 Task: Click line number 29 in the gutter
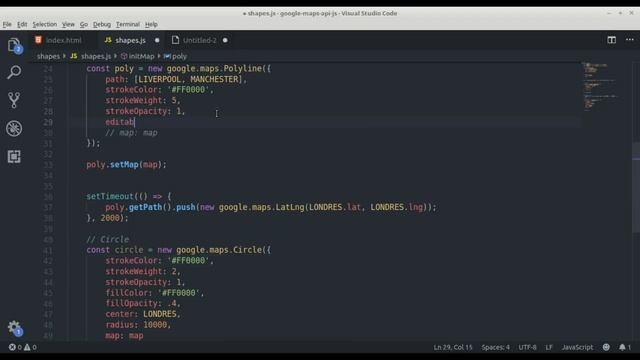pyautogui.click(x=48, y=122)
